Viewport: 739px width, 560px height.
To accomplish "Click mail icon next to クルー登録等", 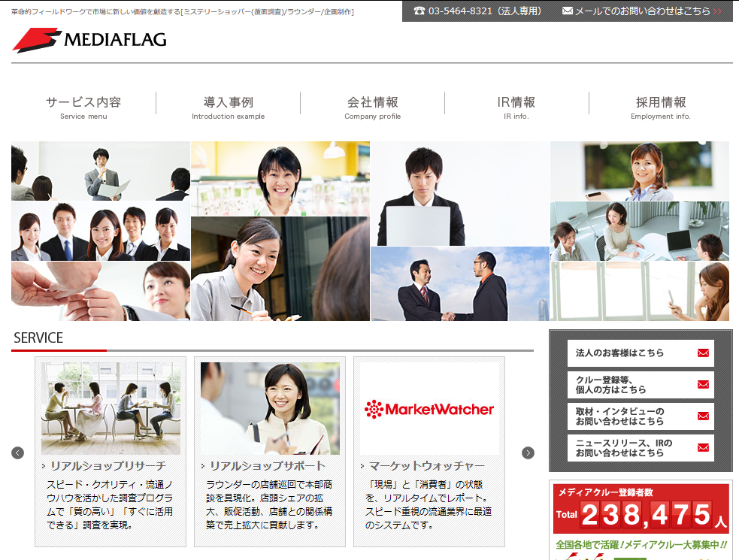I will (703, 385).
